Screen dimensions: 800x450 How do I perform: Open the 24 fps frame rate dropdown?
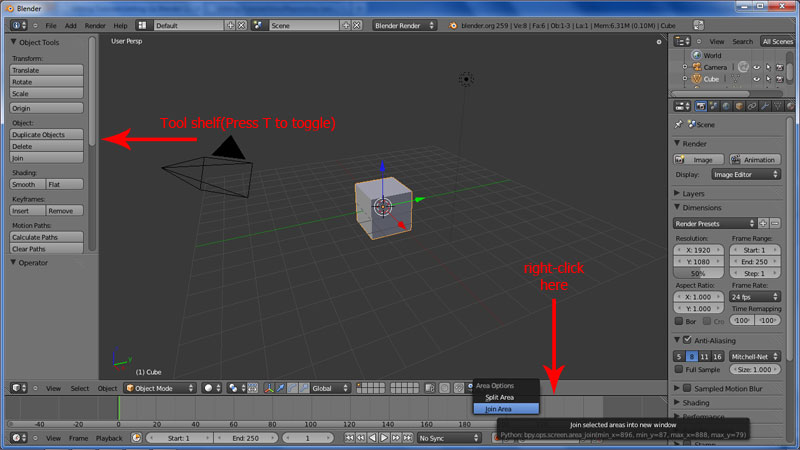(753, 297)
